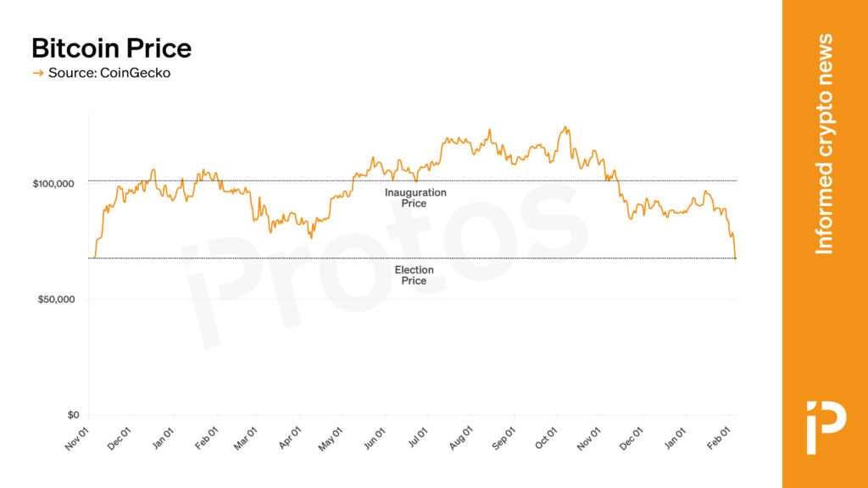
Task: Click the Informed crypto news vertical text
Action: click(824, 144)
